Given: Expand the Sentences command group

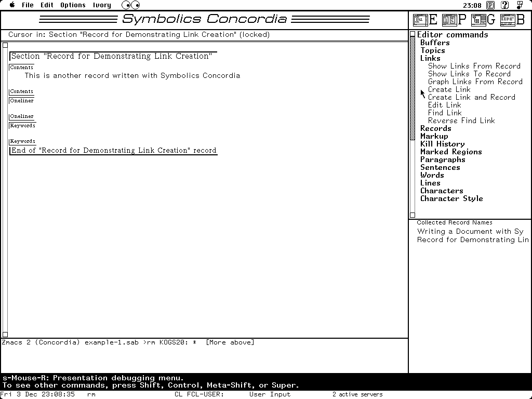Looking at the screenshot, I should click(x=440, y=168).
